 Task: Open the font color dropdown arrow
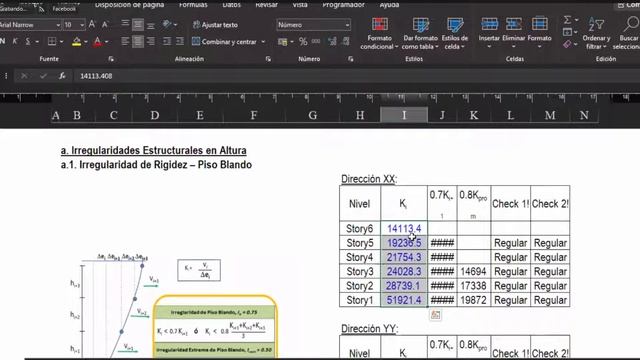click(107, 42)
